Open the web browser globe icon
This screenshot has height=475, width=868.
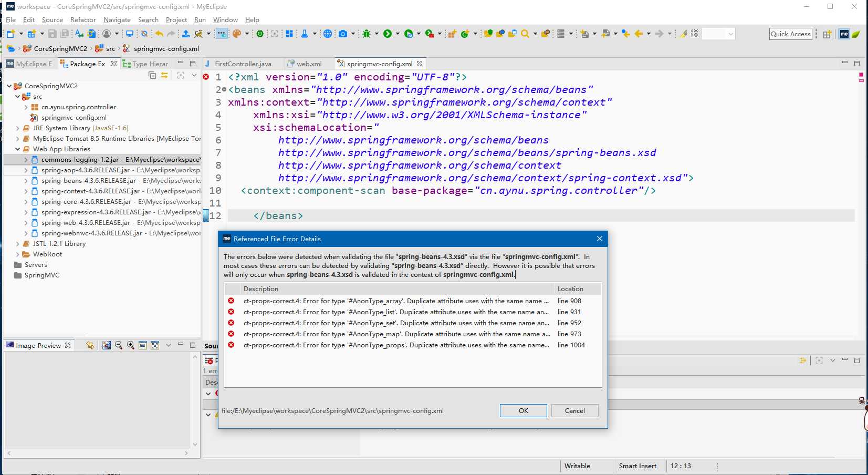328,34
